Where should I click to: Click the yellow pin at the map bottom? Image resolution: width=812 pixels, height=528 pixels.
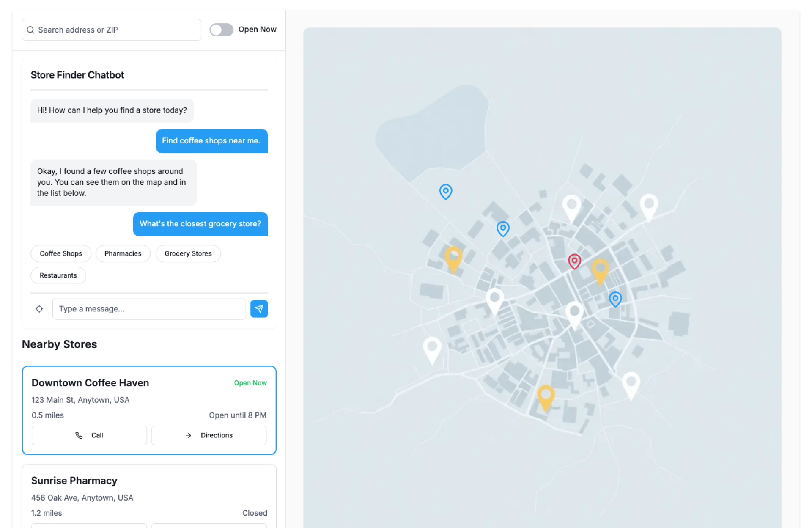546,396
